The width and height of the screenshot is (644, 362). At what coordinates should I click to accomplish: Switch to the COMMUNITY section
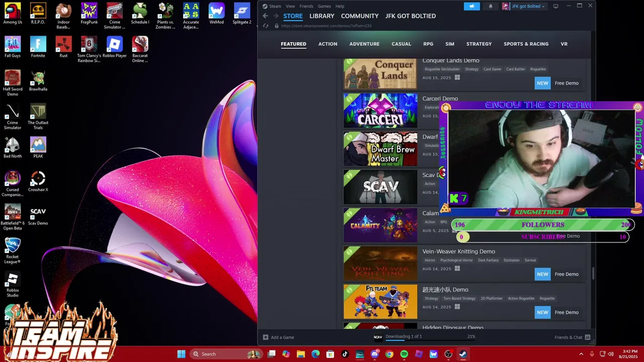(x=360, y=16)
